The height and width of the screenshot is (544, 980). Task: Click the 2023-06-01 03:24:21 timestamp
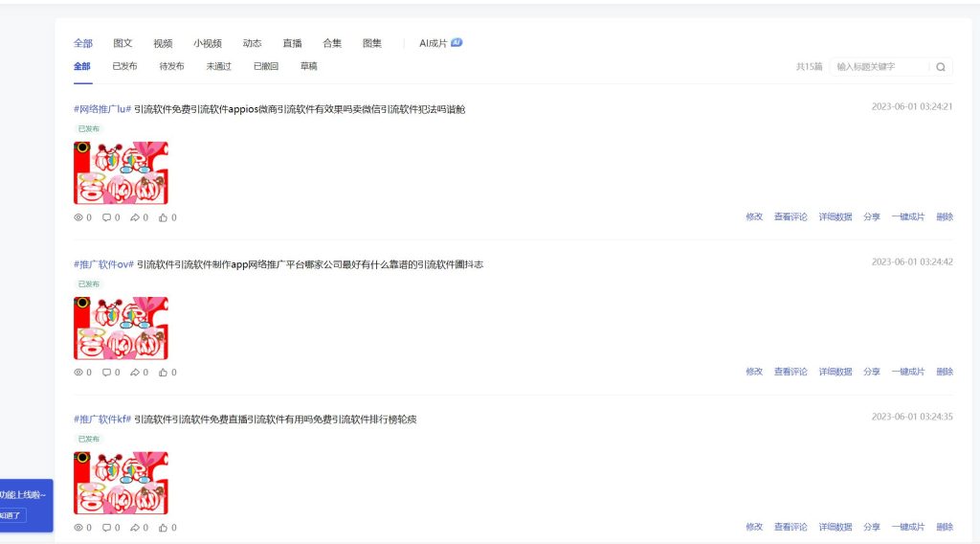click(x=912, y=107)
